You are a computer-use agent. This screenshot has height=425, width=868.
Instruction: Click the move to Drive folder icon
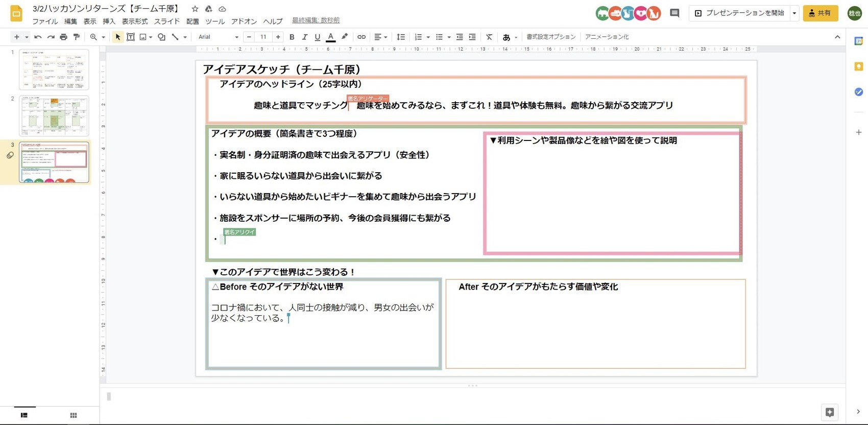(x=208, y=9)
